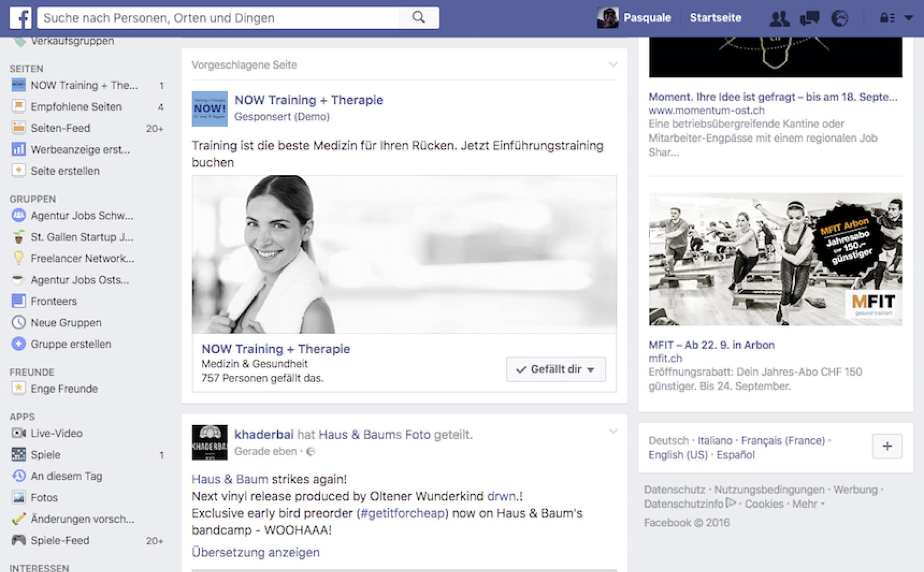This screenshot has width=924, height=572.
Task: Open the drwn. mention link
Action: (x=503, y=496)
